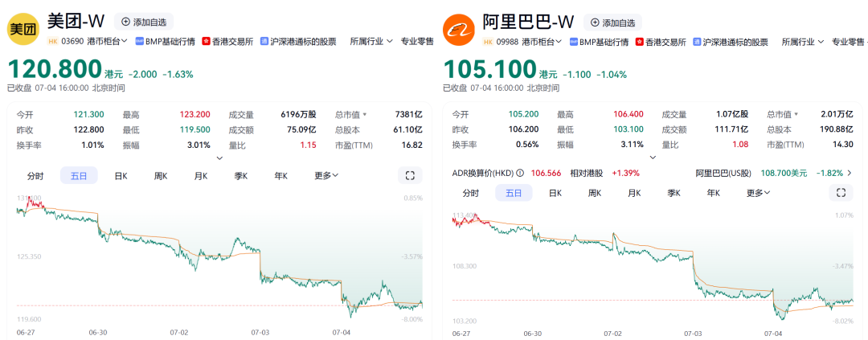Click the Alibaba price 105.100
868x340 pixels.
pos(490,68)
